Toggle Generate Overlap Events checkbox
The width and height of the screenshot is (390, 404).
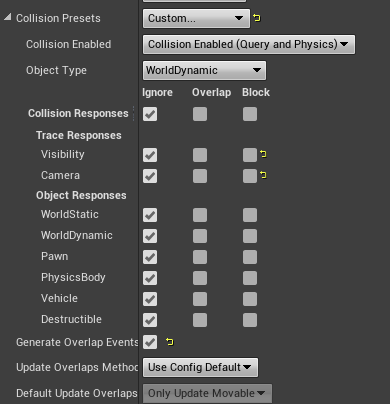coord(150,342)
